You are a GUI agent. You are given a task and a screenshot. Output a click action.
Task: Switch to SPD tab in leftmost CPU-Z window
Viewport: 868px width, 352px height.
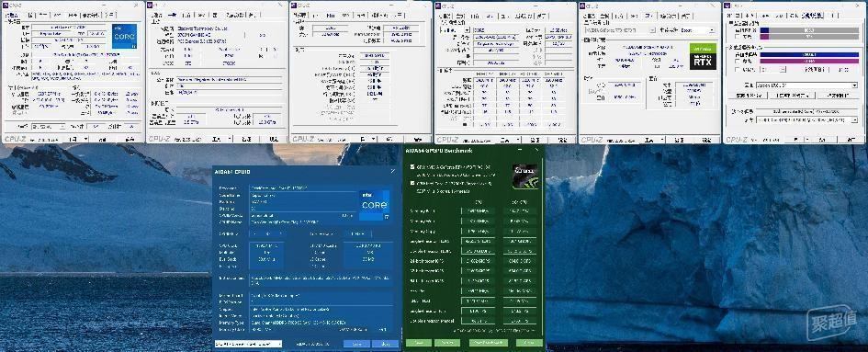pos(73,15)
